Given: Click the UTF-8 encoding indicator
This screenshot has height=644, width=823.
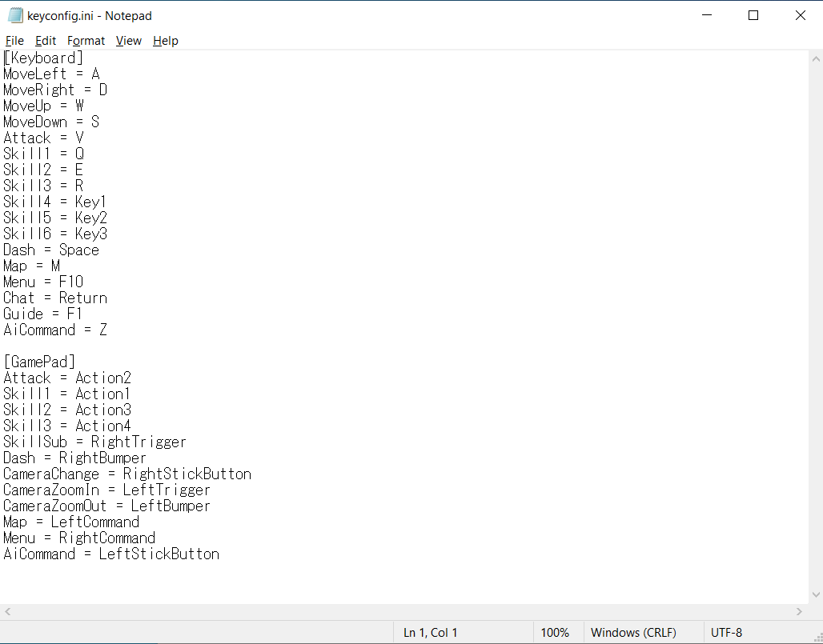Looking at the screenshot, I should point(726,633).
